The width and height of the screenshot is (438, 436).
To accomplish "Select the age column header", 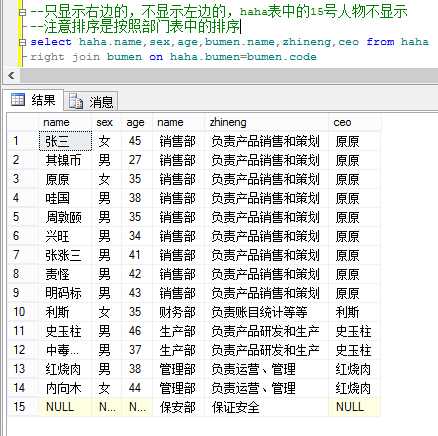I will pyautogui.click(x=137, y=122).
